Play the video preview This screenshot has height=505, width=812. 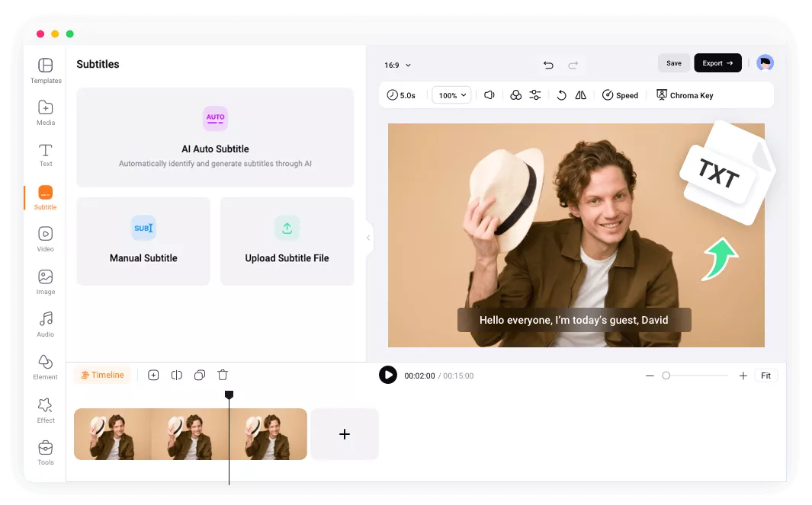pos(388,375)
